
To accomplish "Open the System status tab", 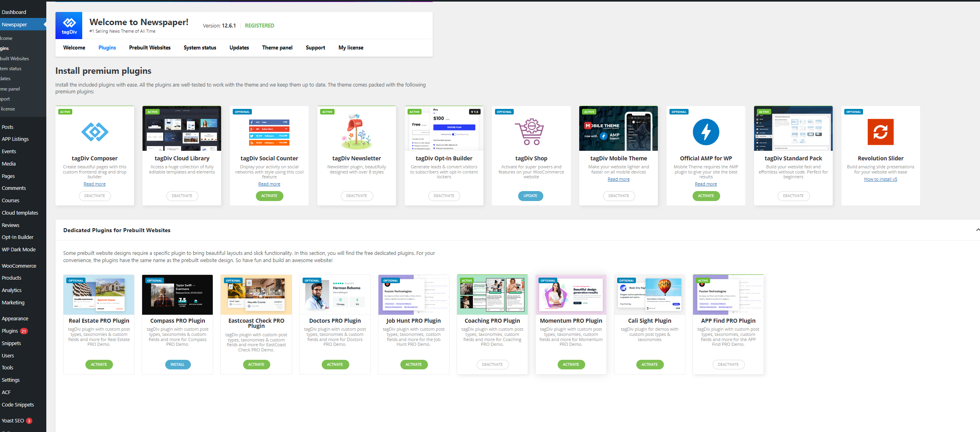I will click(200, 47).
